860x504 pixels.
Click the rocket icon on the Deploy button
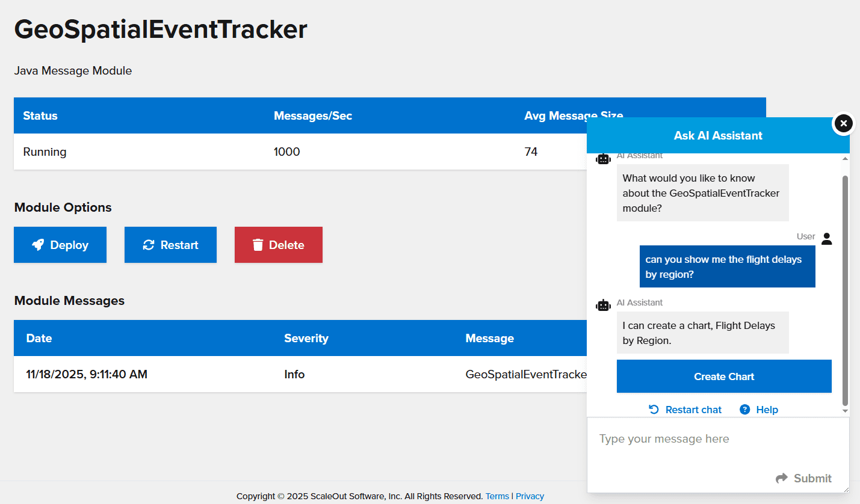click(x=38, y=245)
